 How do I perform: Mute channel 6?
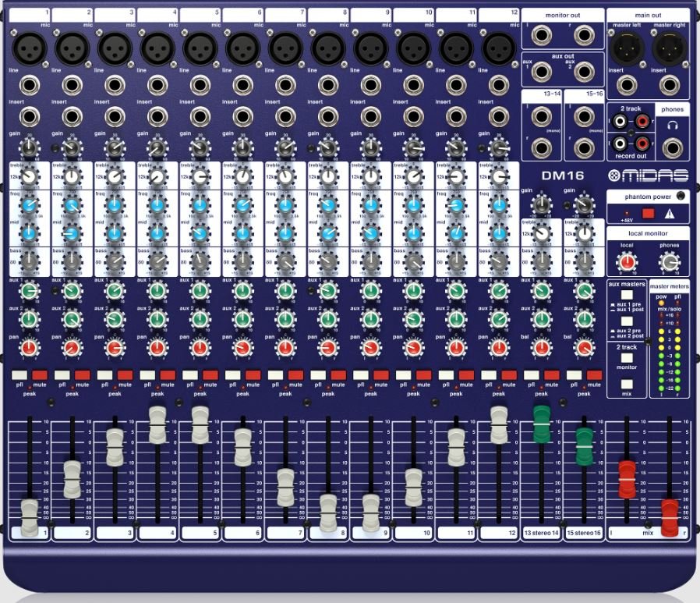click(253, 374)
